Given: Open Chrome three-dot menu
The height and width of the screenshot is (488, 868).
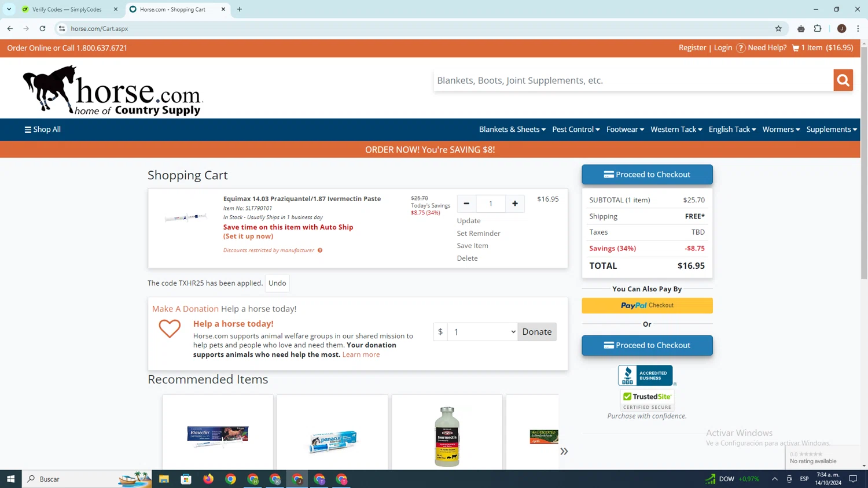Looking at the screenshot, I should pyautogui.click(x=858, y=28).
